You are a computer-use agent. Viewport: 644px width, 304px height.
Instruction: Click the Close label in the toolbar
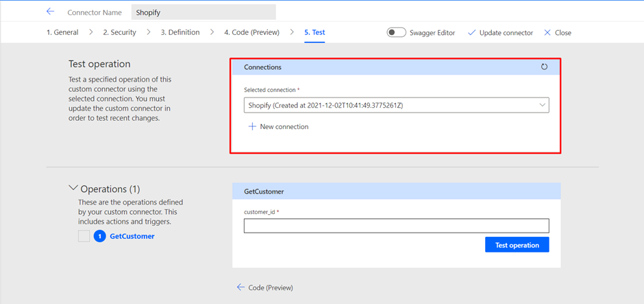562,32
